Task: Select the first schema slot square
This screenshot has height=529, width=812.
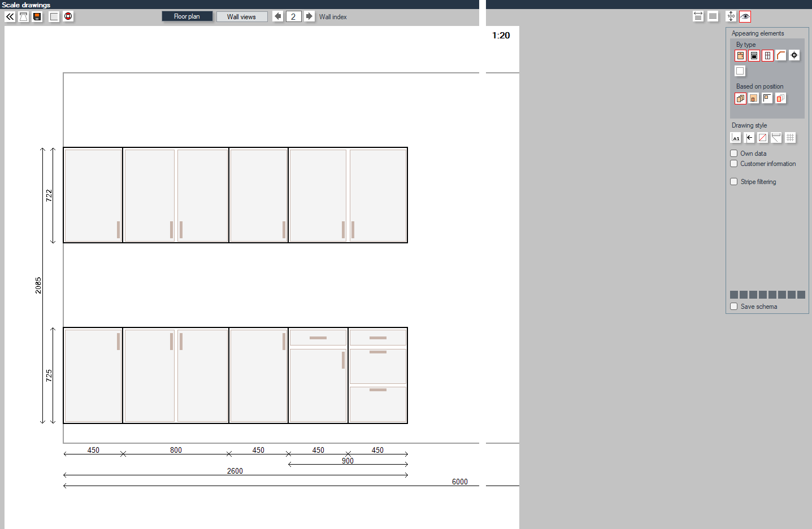Action: [x=734, y=295]
